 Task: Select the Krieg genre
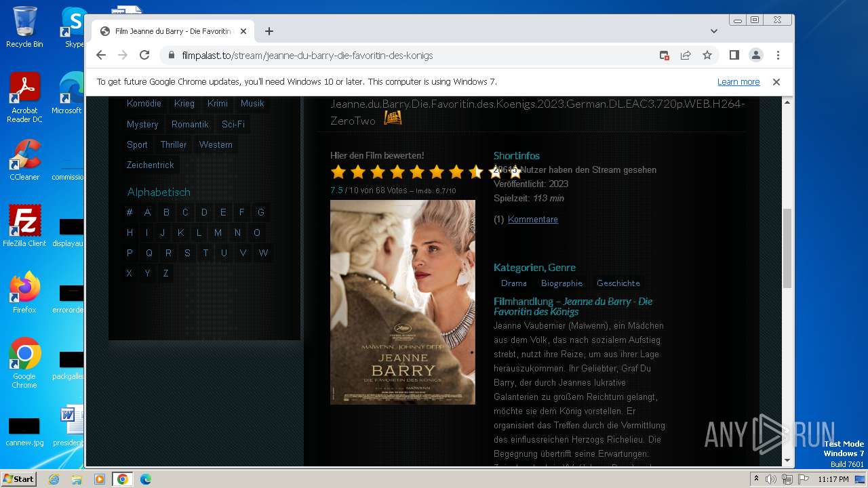(x=184, y=103)
